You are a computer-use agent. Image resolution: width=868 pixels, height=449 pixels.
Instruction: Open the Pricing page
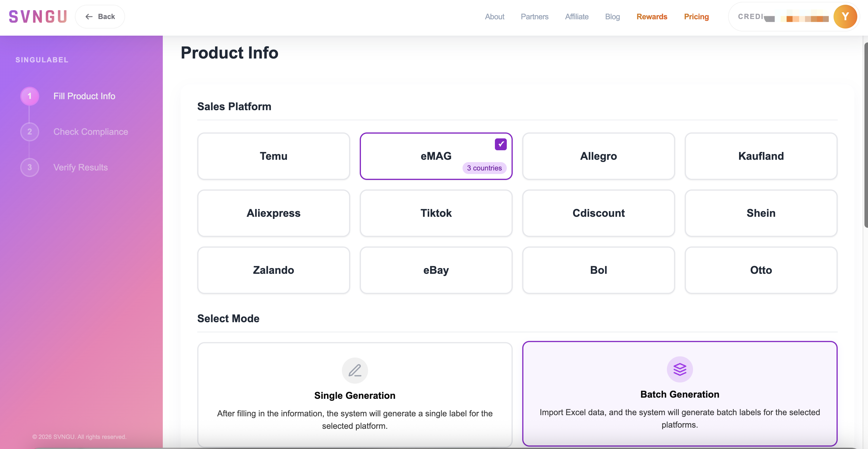tap(696, 17)
